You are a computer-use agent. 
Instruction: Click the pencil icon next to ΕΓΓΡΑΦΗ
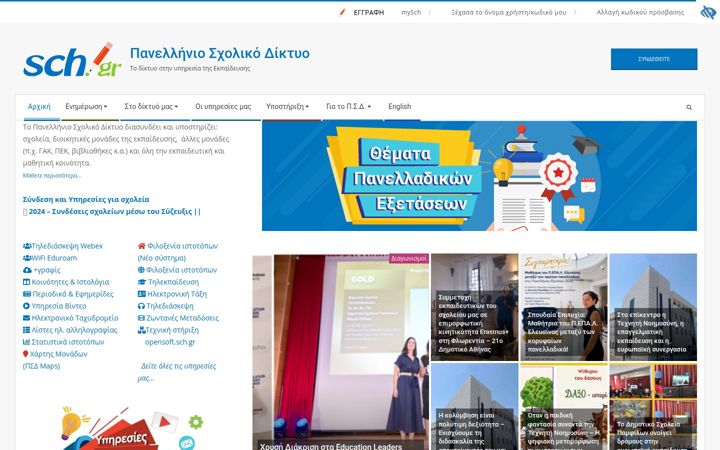[342, 12]
